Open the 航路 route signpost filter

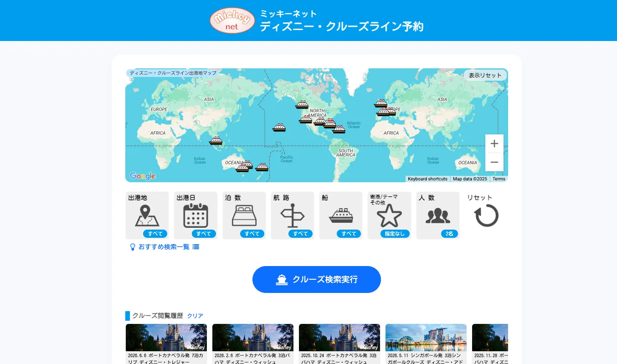(x=293, y=215)
